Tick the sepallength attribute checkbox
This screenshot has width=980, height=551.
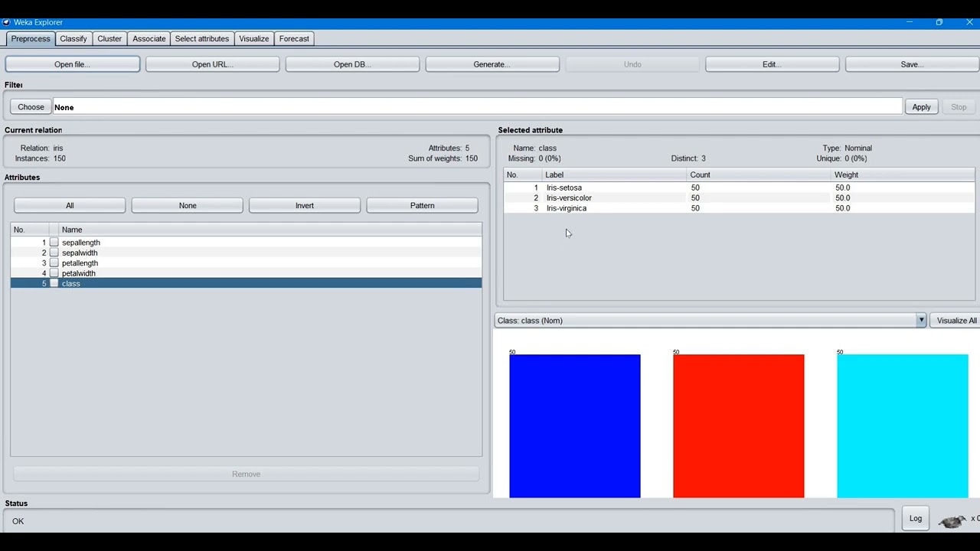tap(54, 243)
